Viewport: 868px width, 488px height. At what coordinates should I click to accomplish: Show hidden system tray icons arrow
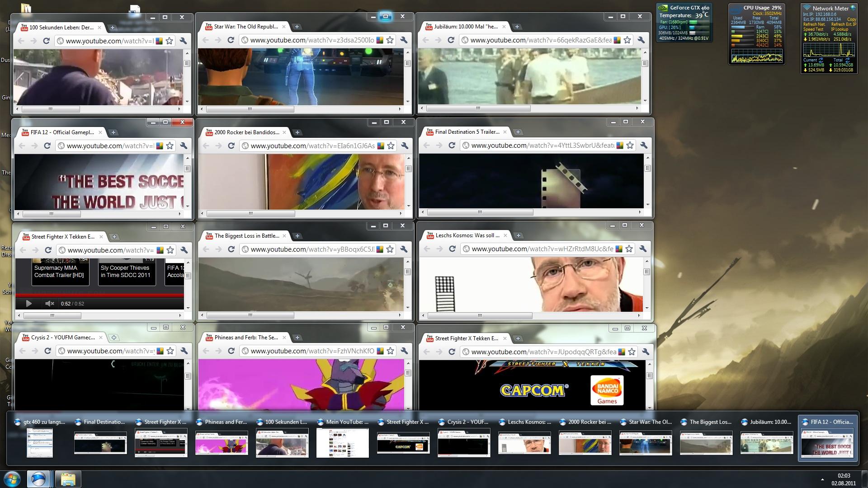[x=822, y=479]
